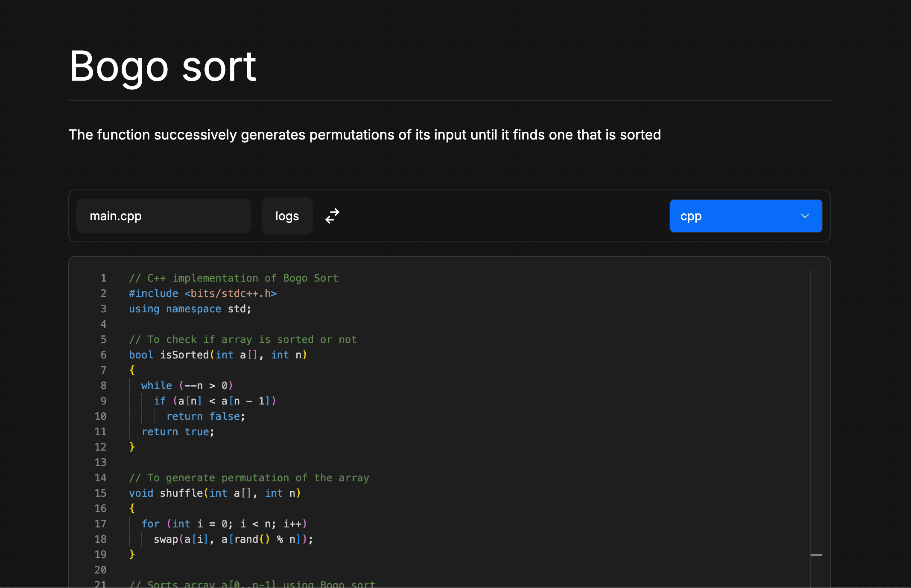Image resolution: width=911 pixels, height=588 pixels.
Task: Click the minimap position marker near line 19
Action: (816, 555)
